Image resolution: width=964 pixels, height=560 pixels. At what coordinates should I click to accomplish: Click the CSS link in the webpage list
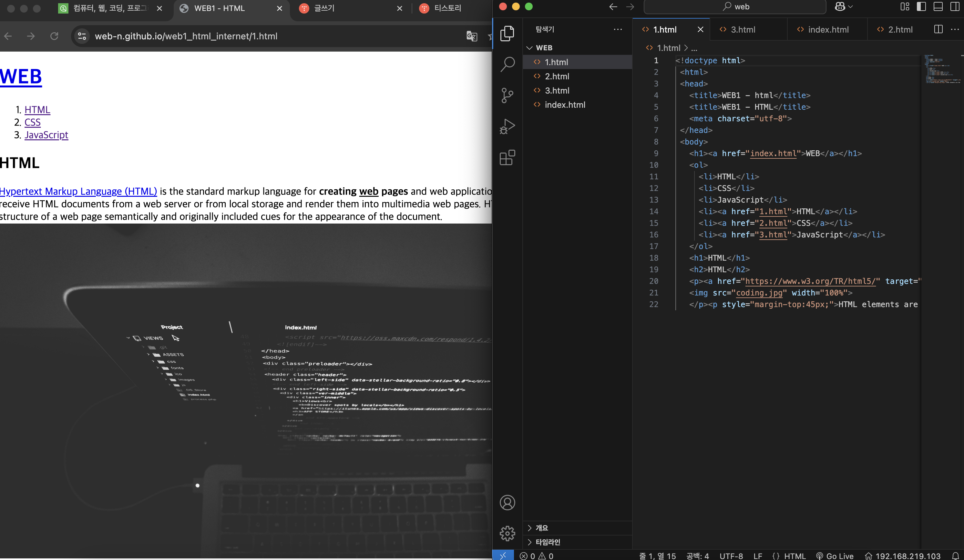click(x=33, y=122)
